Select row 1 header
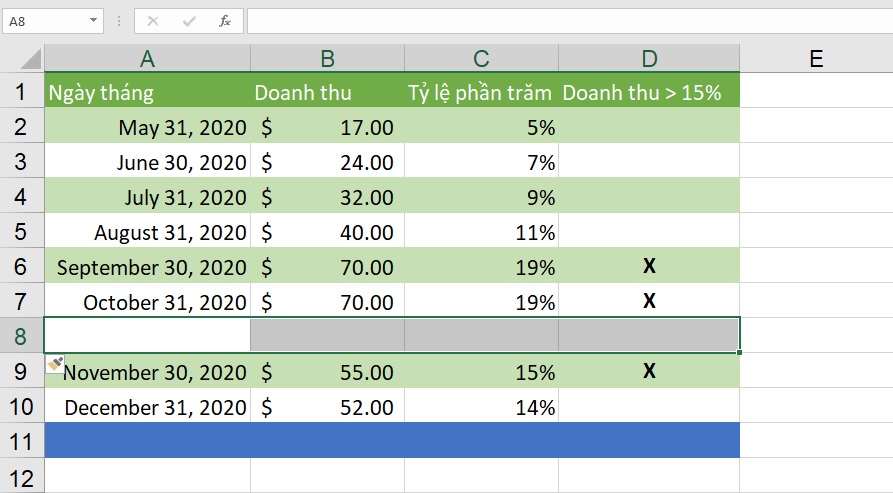This screenshot has width=893, height=493. 22,91
